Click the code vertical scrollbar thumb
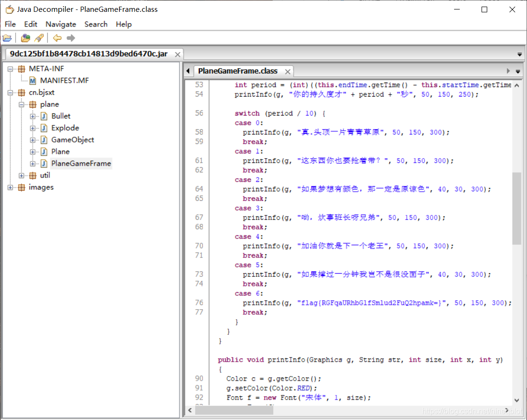The image size is (527, 420). [517, 208]
